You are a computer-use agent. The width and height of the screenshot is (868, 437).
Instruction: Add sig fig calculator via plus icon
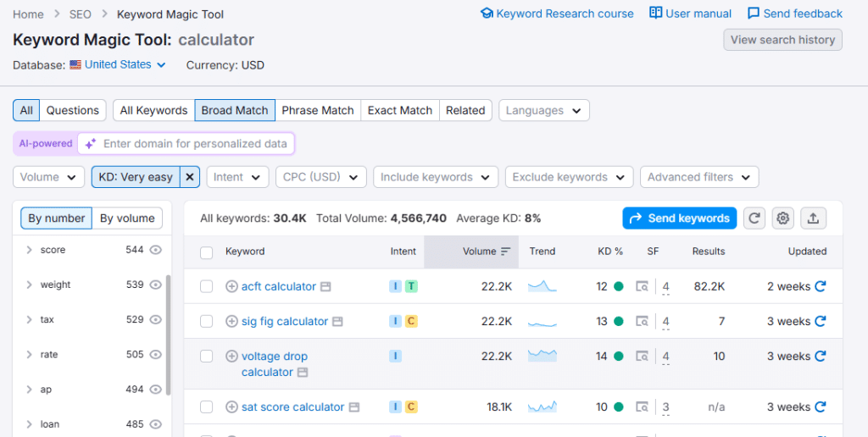(232, 321)
